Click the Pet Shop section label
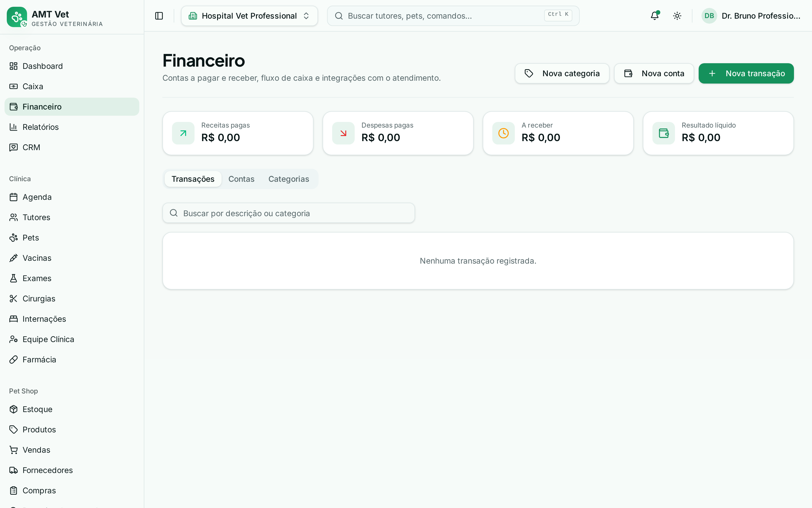The width and height of the screenshot is (812, 508). pyautogui.click(x=23, y=391)
